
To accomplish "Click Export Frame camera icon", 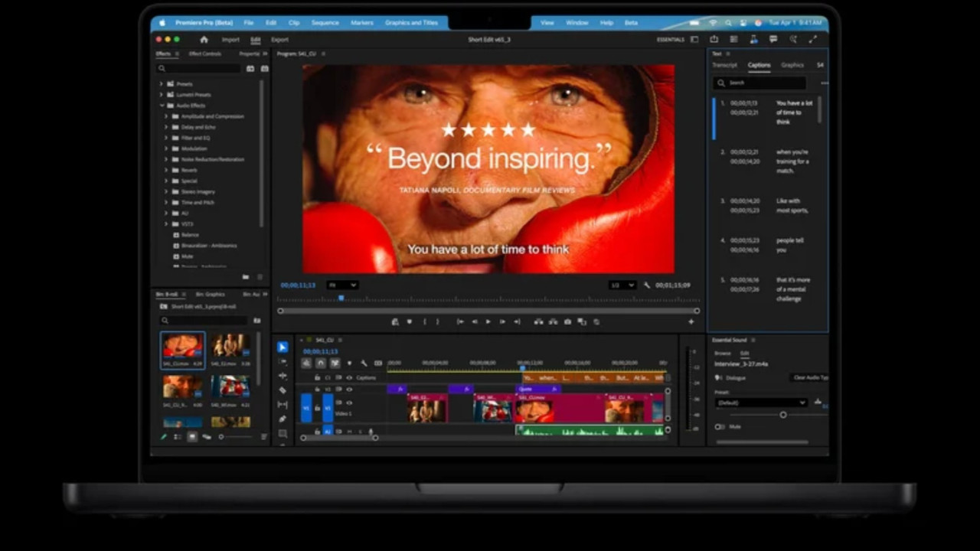I will click(x=567, y=322).
